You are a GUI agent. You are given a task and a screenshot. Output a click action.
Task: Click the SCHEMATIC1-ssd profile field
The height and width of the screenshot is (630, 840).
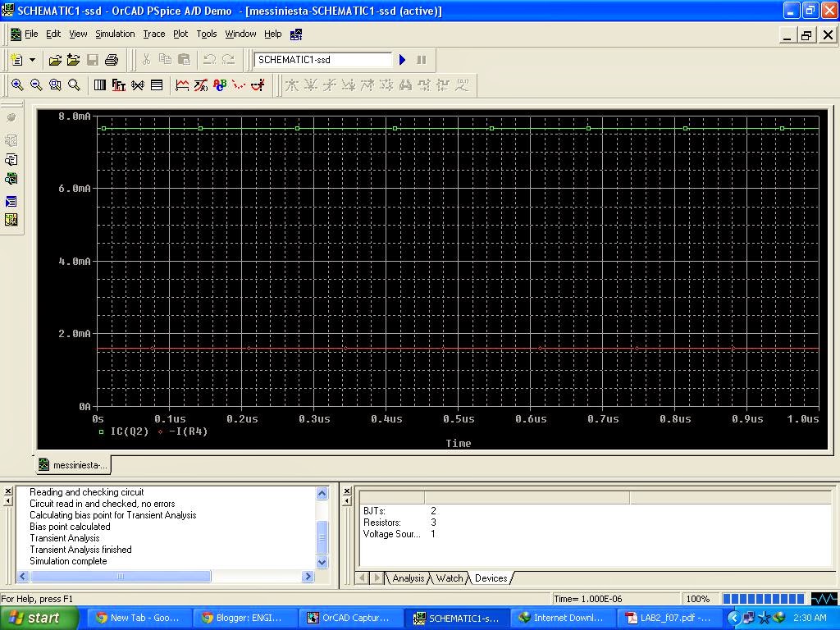tap(323, 59)
